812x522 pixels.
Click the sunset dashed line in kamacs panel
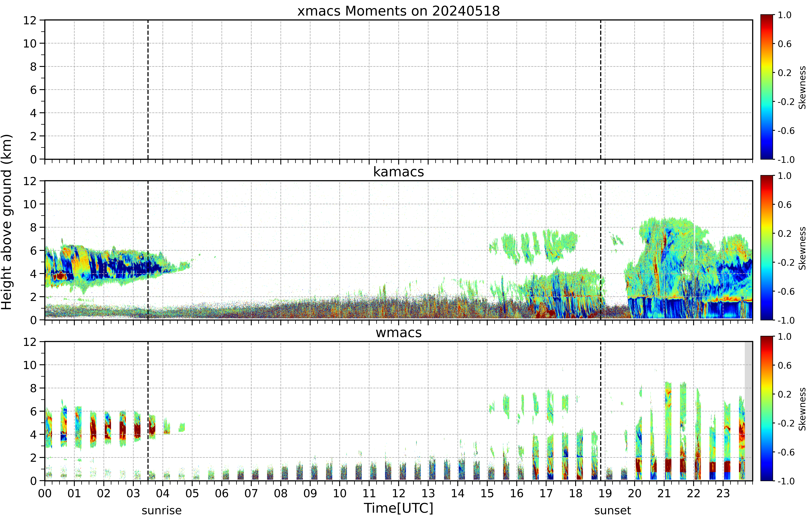pyautogui.click(x=601, y=250)
